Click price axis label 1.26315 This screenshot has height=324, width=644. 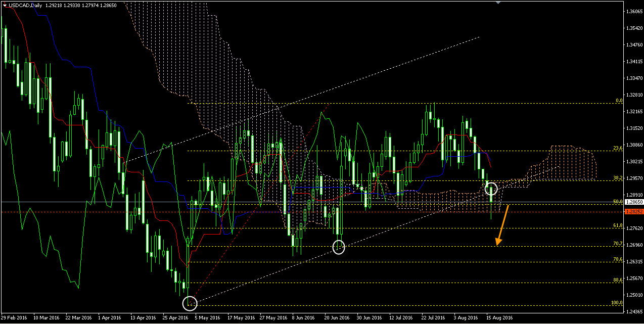(x=634, y=261)
